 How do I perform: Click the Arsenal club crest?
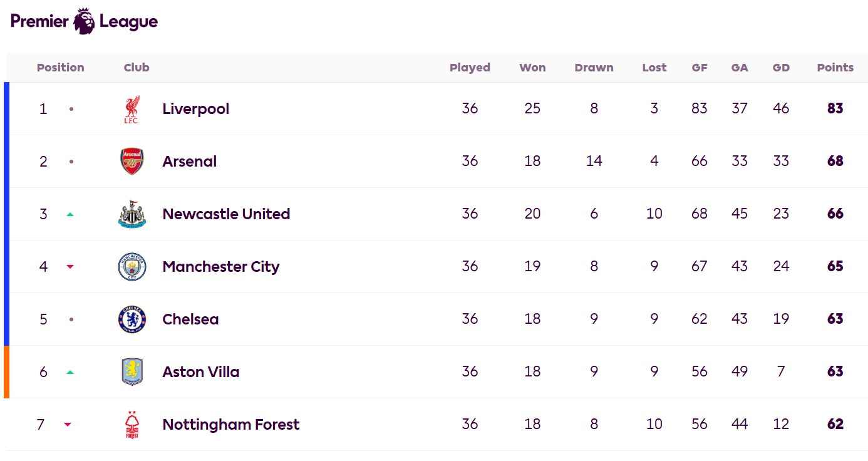click(132, 162)
